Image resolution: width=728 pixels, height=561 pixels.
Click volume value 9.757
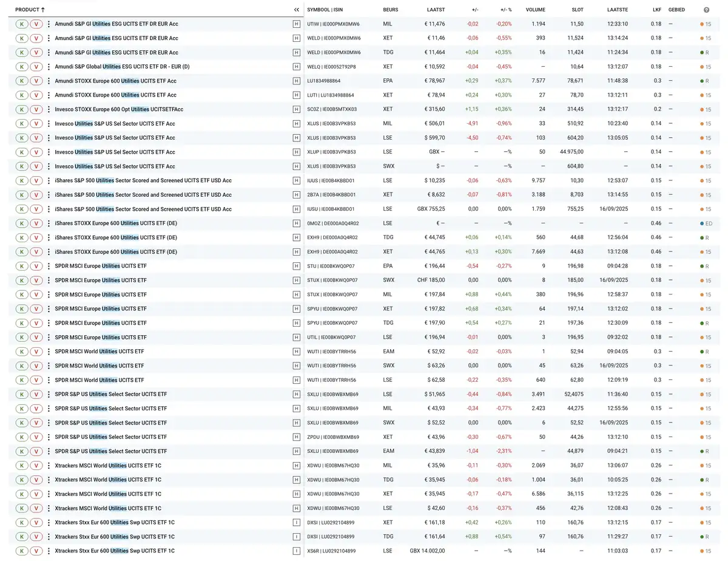click(538, 180)
